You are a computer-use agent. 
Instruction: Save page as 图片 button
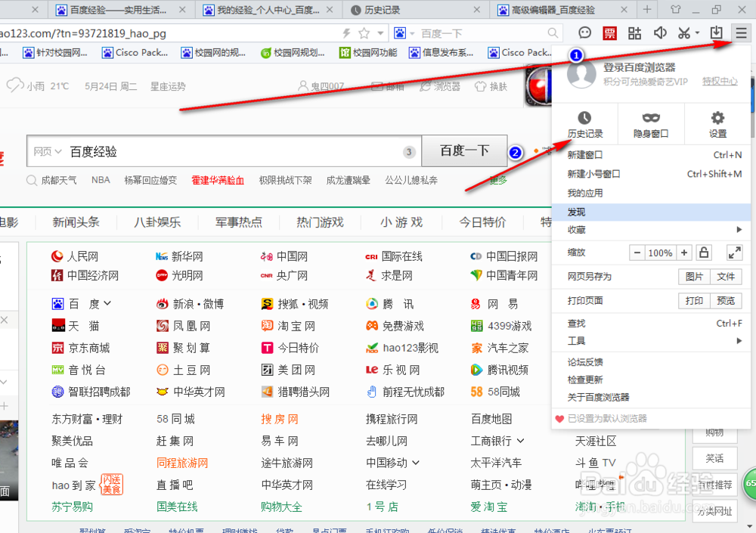(694, 277)
